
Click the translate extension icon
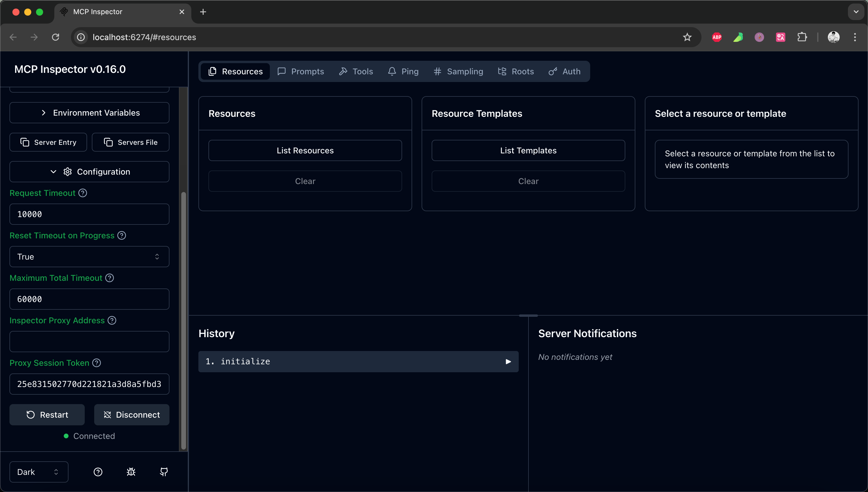[780, 37]
